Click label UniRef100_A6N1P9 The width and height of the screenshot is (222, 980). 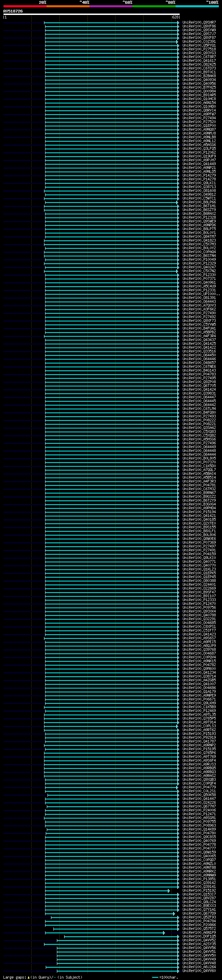click(199, 932)
